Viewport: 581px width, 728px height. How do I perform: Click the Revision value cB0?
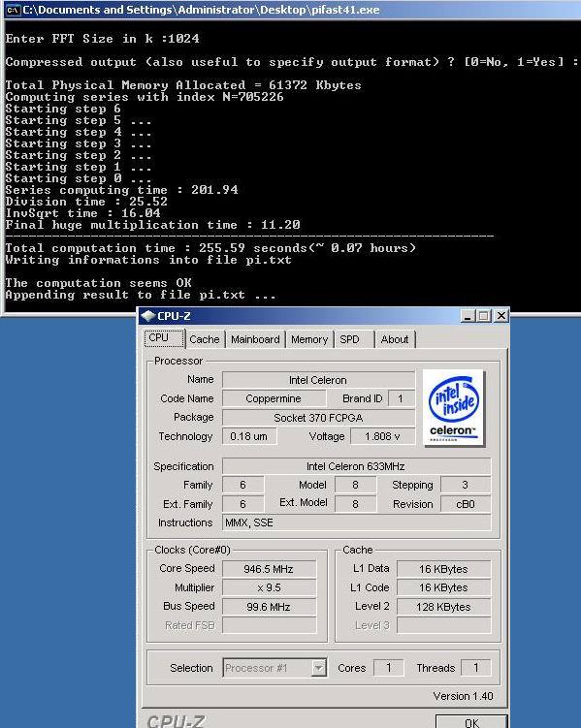pyautogui.click(x=466, y=504)
